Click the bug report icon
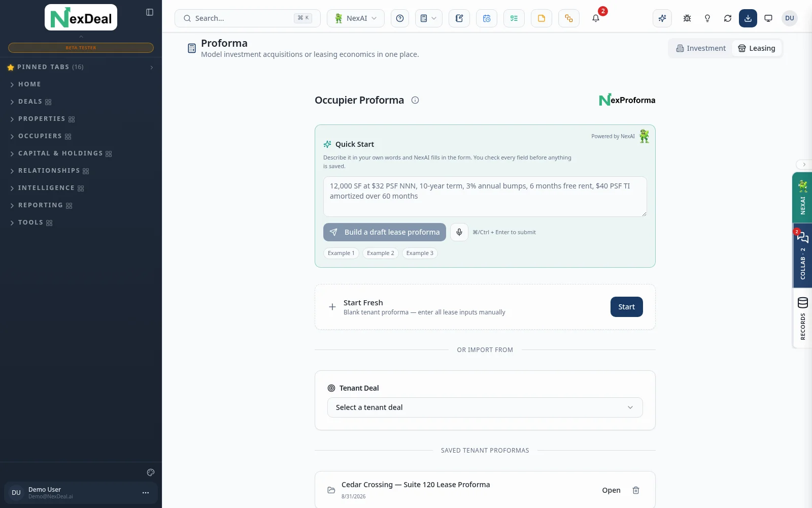Image resolution: width=812 pixels, height=508 pixels. (687, 18)
